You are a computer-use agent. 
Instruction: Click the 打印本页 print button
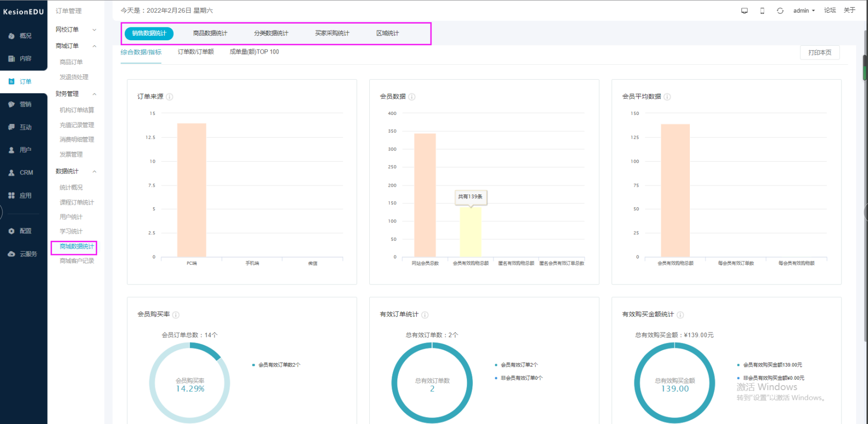pos(820,53)
